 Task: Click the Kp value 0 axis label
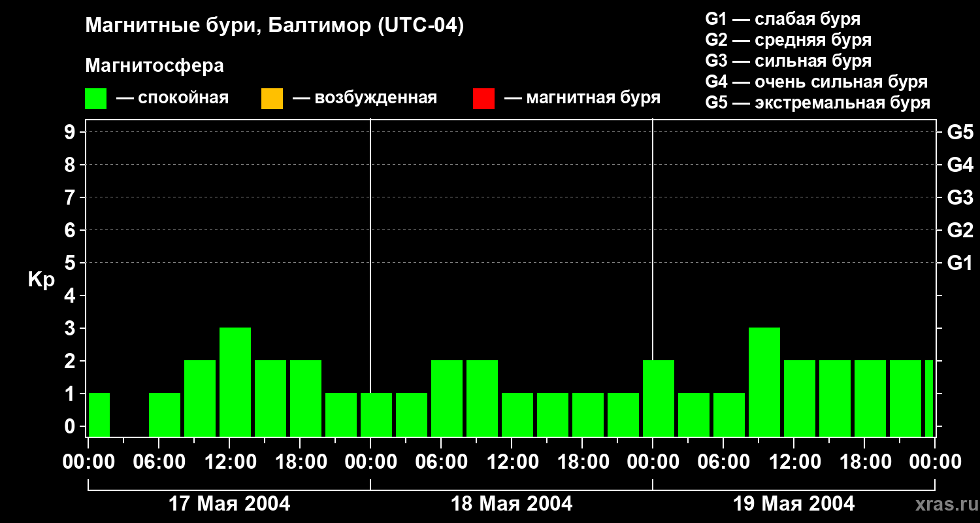(71, 426)
